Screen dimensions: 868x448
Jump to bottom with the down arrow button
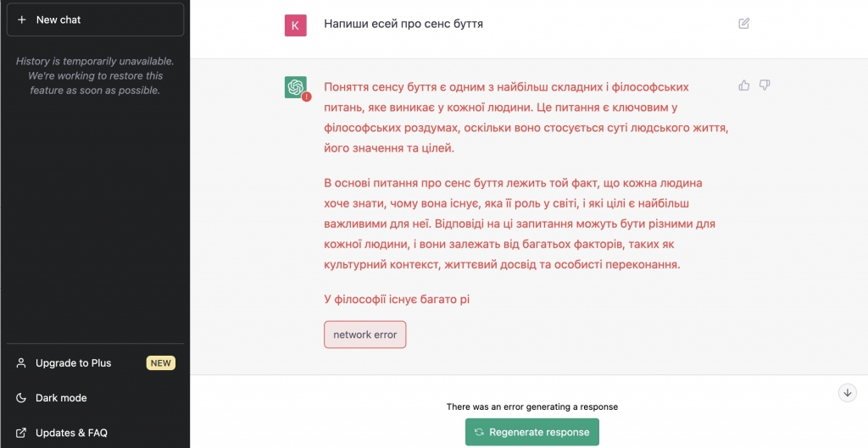click(x=847, y=393)
